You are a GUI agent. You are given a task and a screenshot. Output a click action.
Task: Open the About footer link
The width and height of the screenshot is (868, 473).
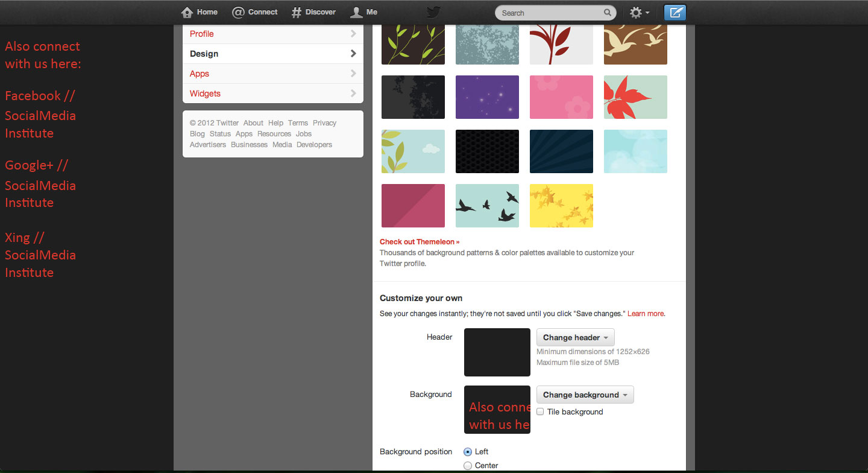point(253,123)
